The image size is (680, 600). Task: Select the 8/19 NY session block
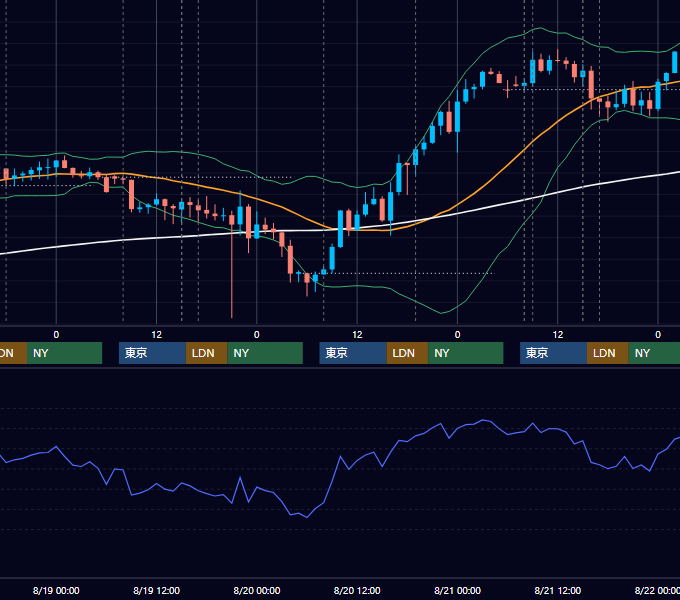click(265, 353)
